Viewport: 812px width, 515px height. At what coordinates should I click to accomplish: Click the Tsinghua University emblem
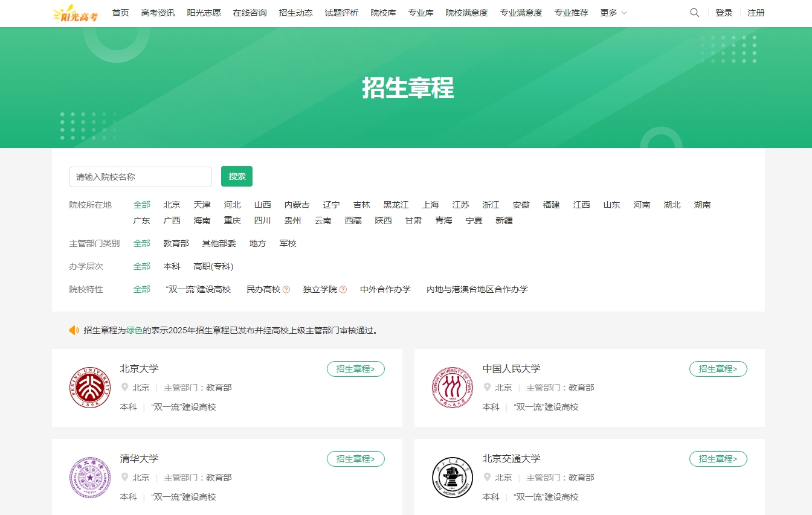[x=90, y=478]
